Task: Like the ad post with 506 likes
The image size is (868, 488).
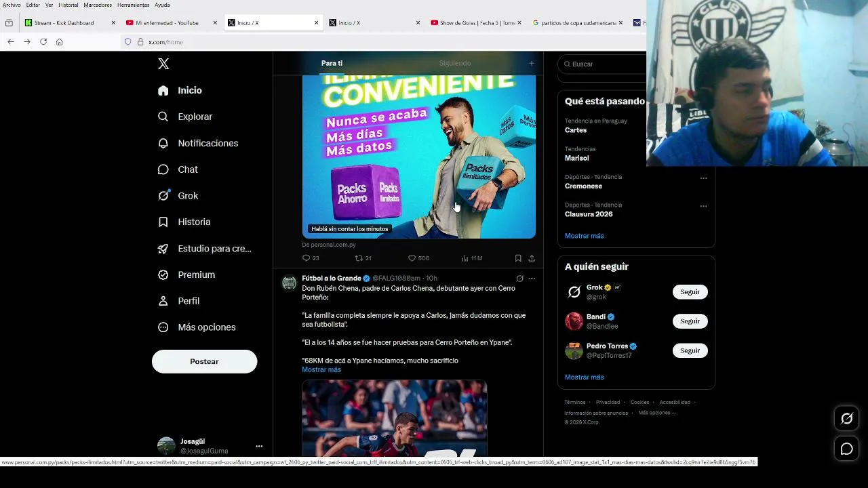Action: click(x=418, y=258)
